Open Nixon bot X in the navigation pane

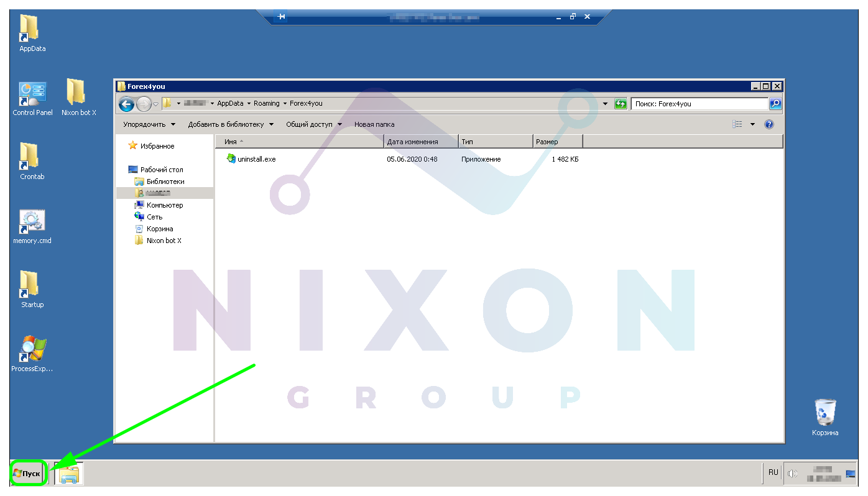tap(159, 241)
